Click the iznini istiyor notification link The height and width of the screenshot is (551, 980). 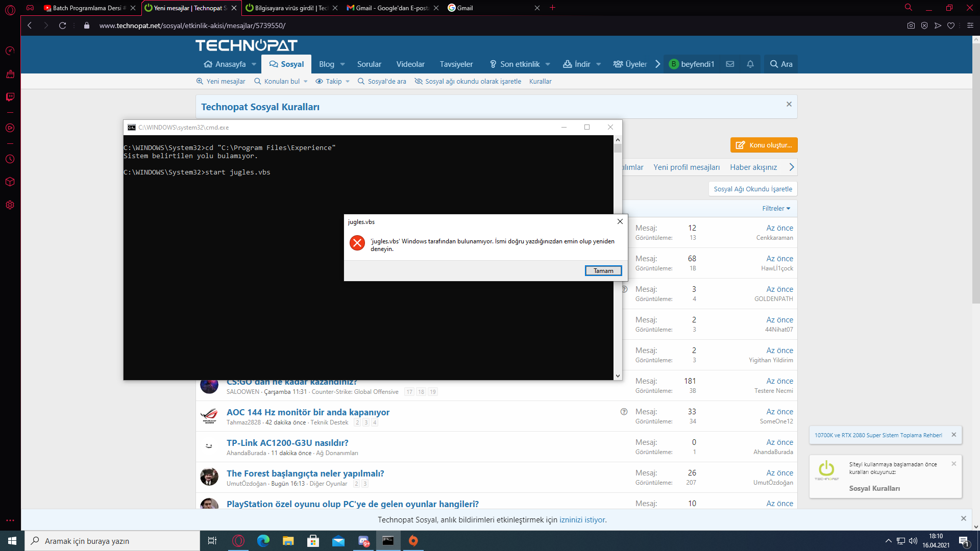point(582,520)
